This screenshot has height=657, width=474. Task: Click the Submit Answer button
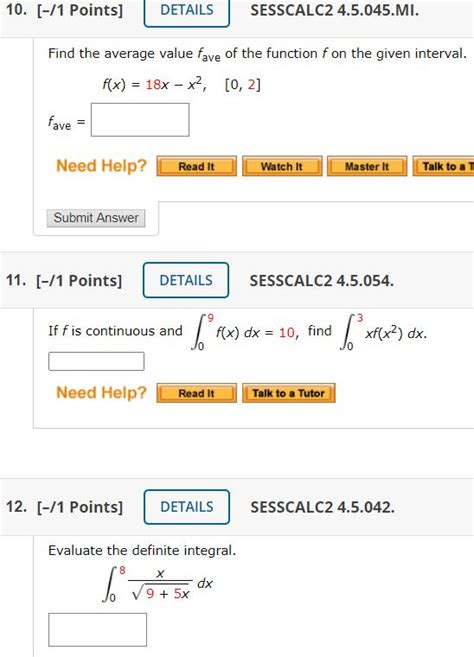[96, 218]
